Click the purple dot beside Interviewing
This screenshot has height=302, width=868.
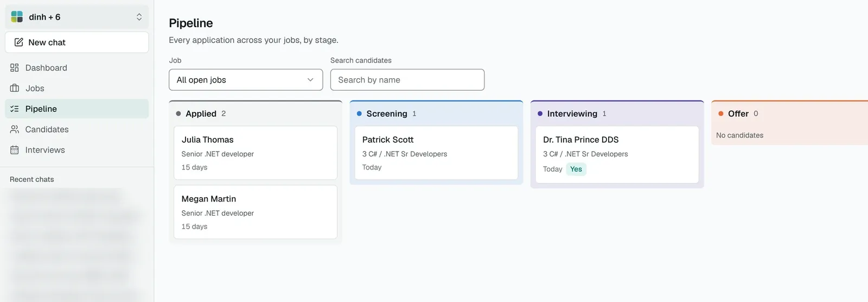tap(540, 114)
